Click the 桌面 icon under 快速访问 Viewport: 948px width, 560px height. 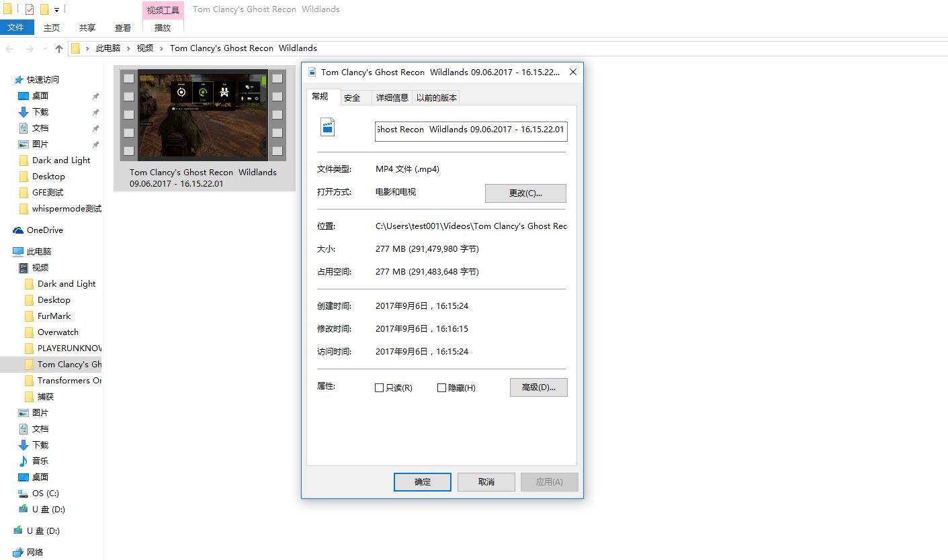coord(24,96)
